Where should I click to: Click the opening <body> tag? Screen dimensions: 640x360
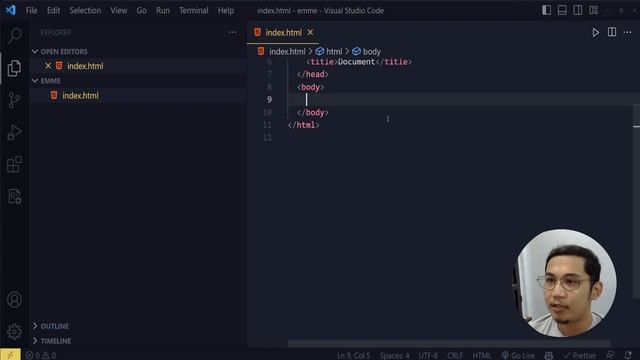click(310, 87)
